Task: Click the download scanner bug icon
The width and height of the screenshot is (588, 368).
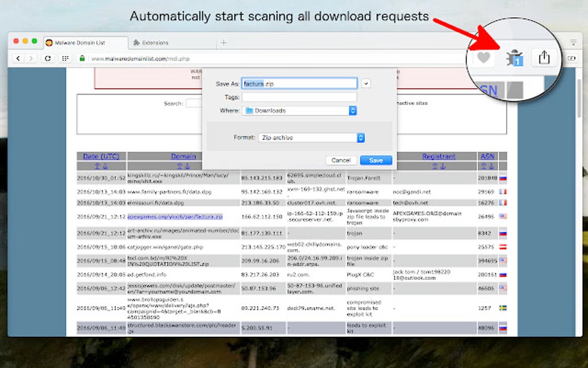Action: click(x=514, y=57)
